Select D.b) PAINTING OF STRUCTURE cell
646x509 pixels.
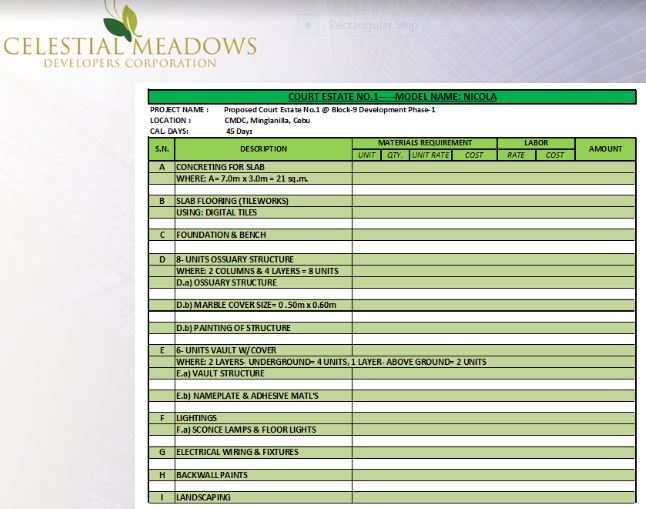click(264, 328)
